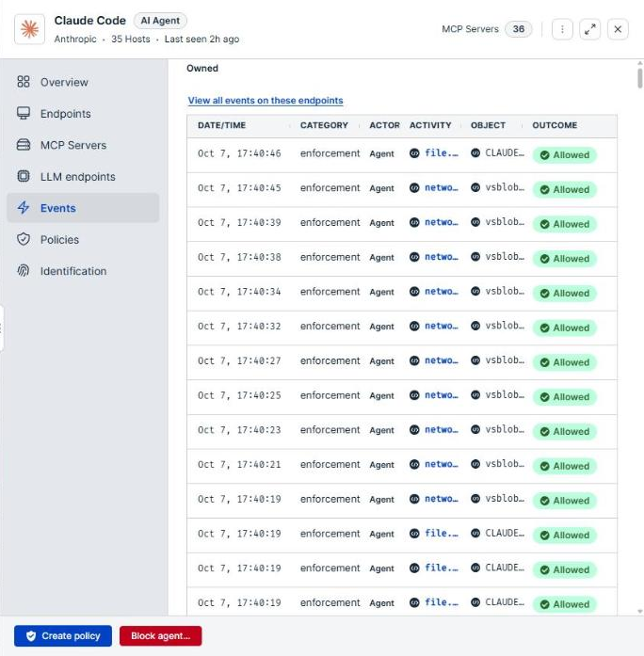The height and width of the screenshot is (656, 644).
Task: Click activity icon in 17:40:32 row
Action: tap(414, 326)
